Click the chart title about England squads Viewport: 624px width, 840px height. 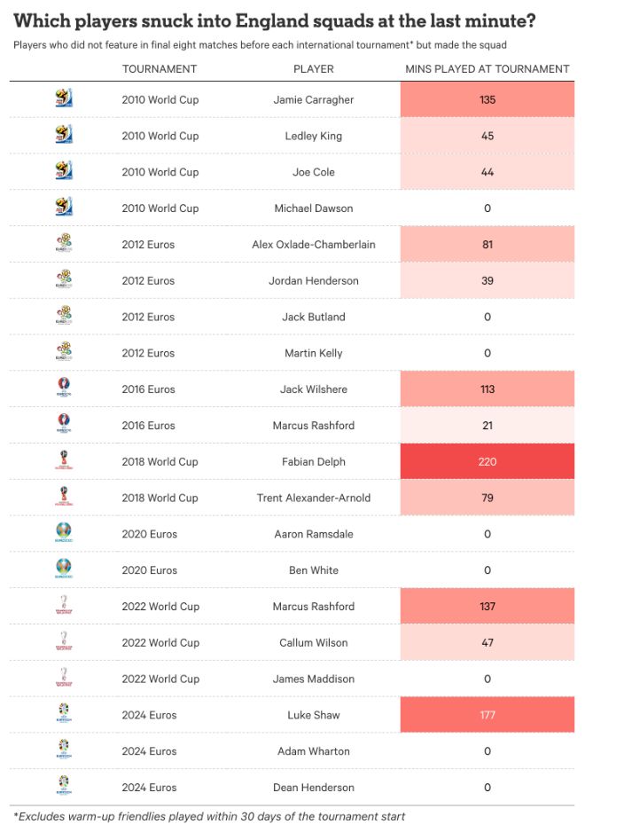(x=275, y=20)
